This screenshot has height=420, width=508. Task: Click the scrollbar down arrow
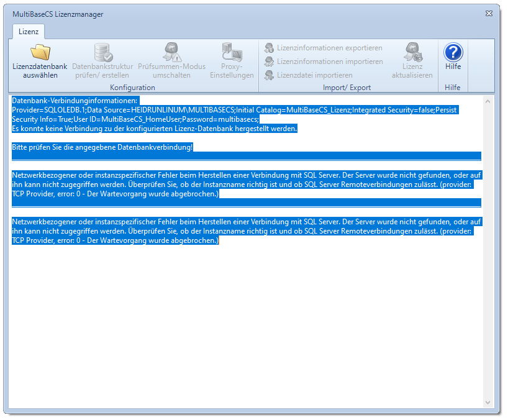pyautogui.click(x=488, y=403)
